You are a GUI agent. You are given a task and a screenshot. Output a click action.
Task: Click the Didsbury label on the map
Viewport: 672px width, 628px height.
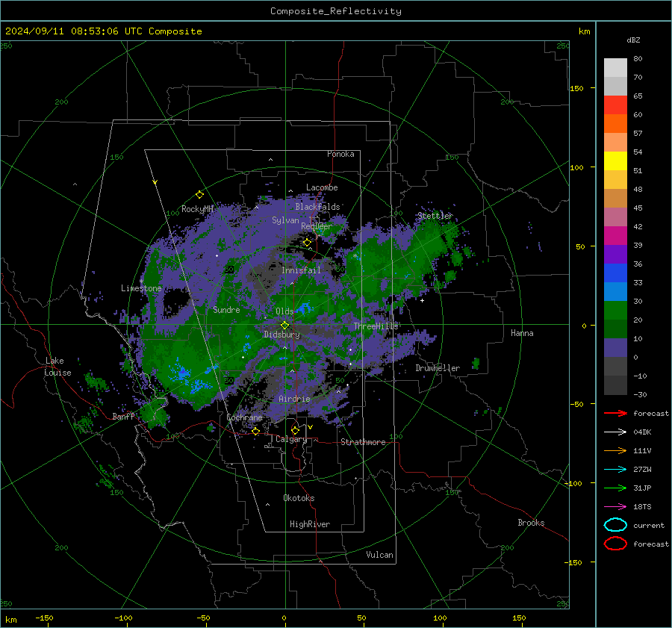tap(281, 335)
